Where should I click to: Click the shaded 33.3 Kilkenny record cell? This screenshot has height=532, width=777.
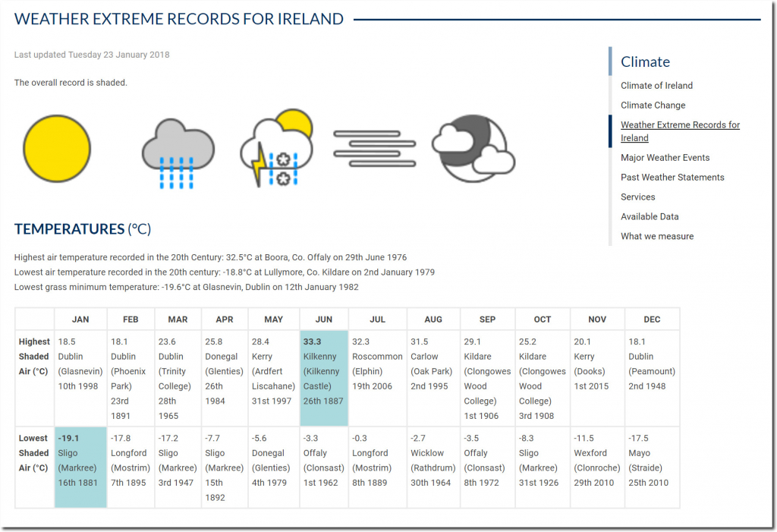[324, 378]
